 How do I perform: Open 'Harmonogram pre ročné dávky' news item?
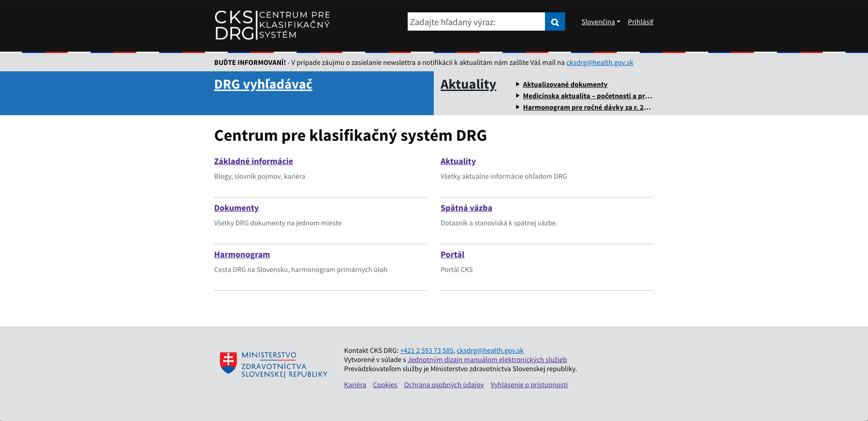click(x=587, y=107)
